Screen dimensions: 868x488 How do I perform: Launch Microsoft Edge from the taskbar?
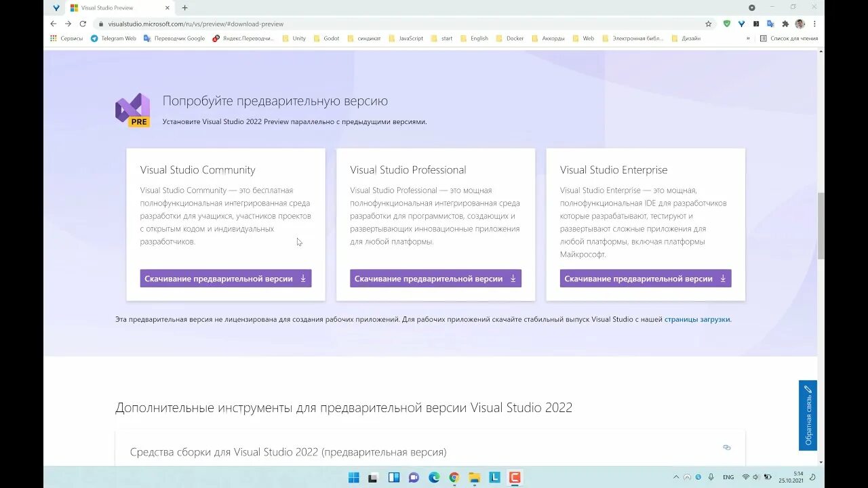point(434,477)
